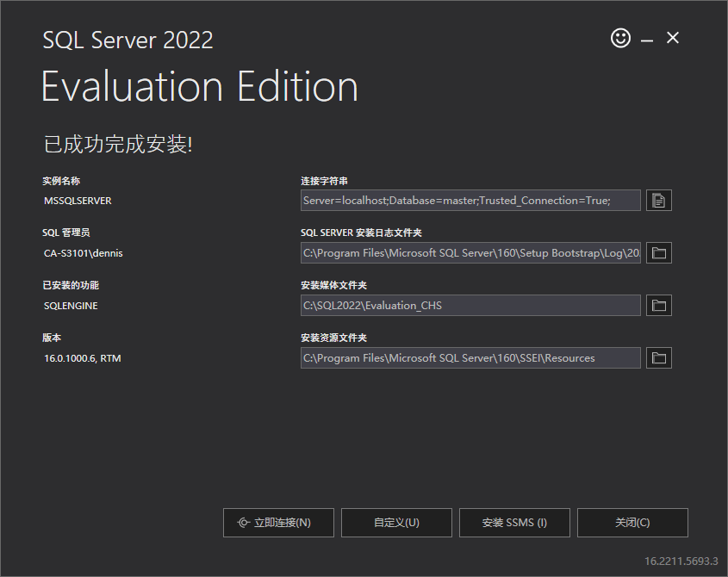728x577 pixels.
Task: Focus the SSEI\Resources path field
Action: coord(470,358)
